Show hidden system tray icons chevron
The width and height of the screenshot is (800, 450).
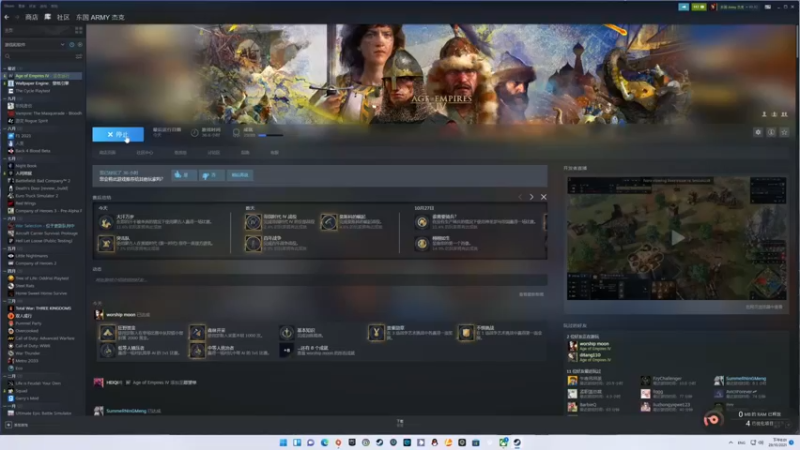click(731, 442)
